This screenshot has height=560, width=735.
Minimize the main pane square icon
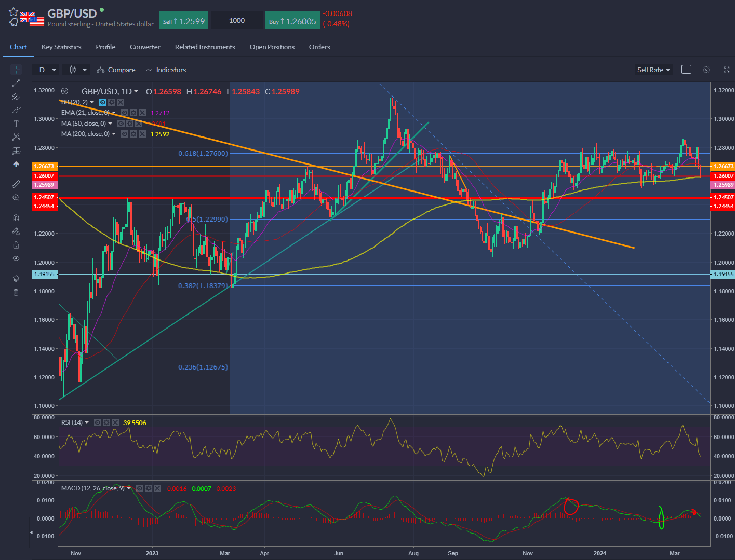(x=75, y=91)
